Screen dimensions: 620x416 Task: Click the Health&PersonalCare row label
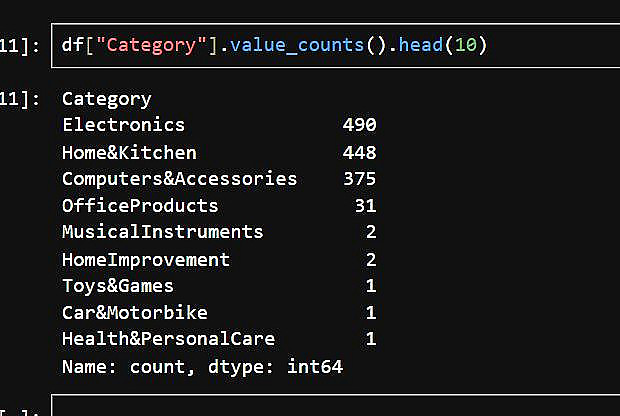point(168,339)
